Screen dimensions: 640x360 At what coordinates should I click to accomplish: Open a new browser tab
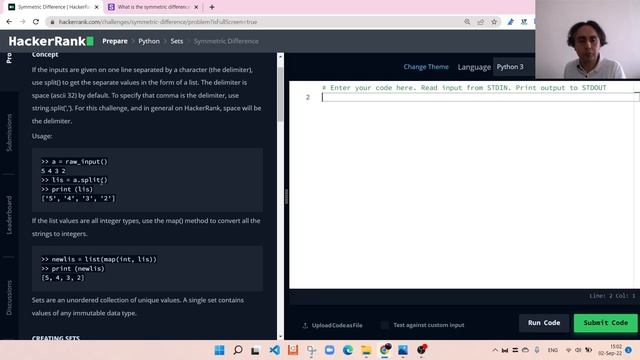pos(211,7)
